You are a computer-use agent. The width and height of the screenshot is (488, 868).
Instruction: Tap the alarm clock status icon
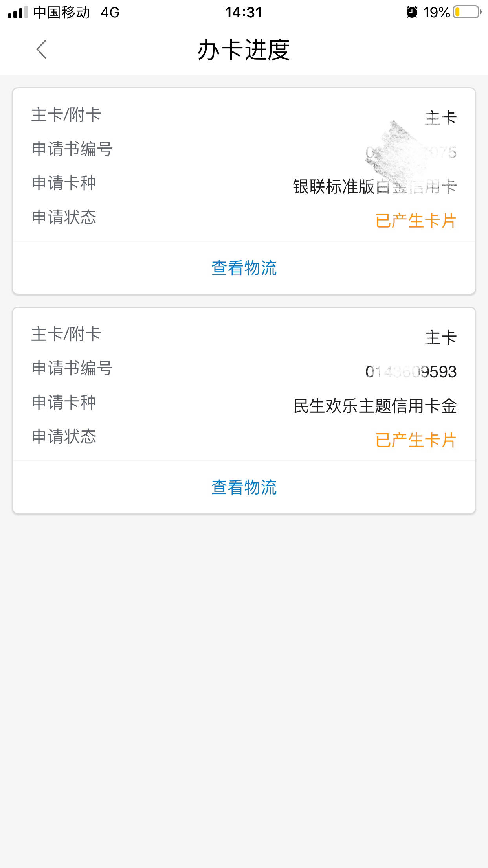(x=412, y=13)
